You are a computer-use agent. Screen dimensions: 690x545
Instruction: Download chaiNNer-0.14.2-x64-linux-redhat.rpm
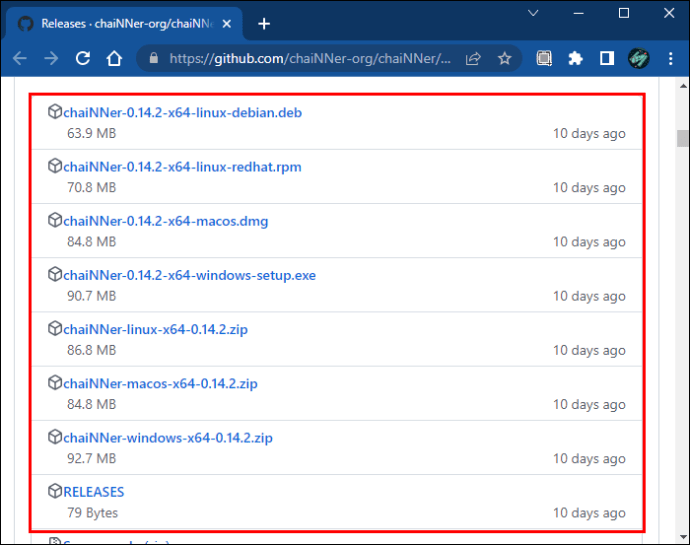pos(182,167)
